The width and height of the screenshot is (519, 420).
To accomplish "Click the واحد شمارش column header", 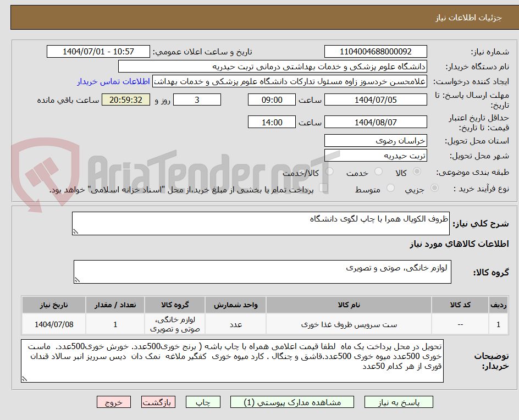I will click(236, 305).
